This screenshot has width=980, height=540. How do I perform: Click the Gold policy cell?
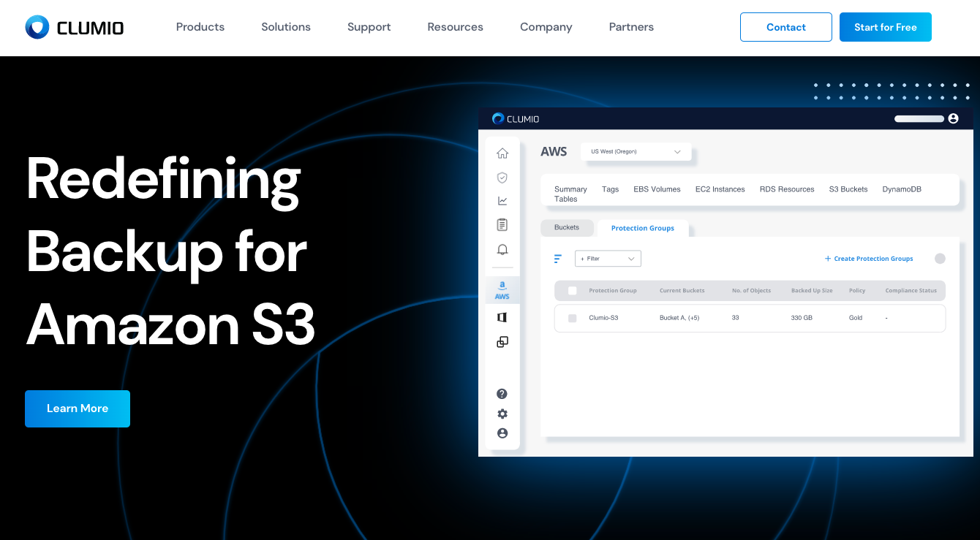tap(856, 318)
